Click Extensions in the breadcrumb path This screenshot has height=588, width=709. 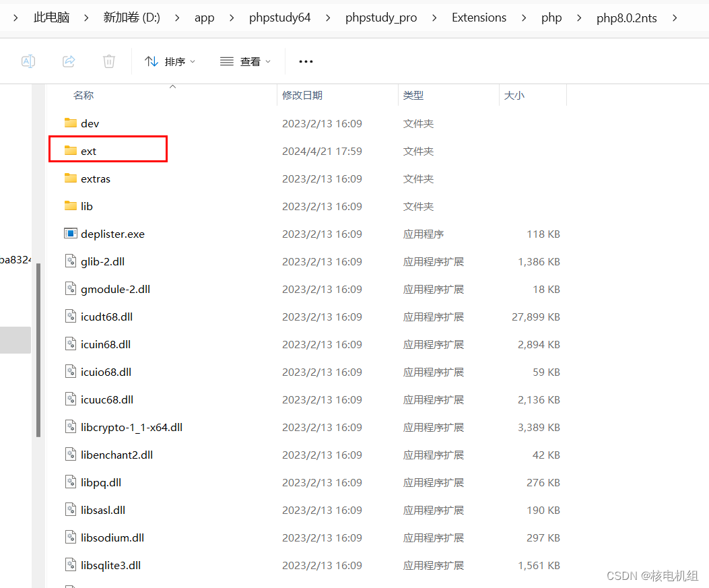pos(479,18)
